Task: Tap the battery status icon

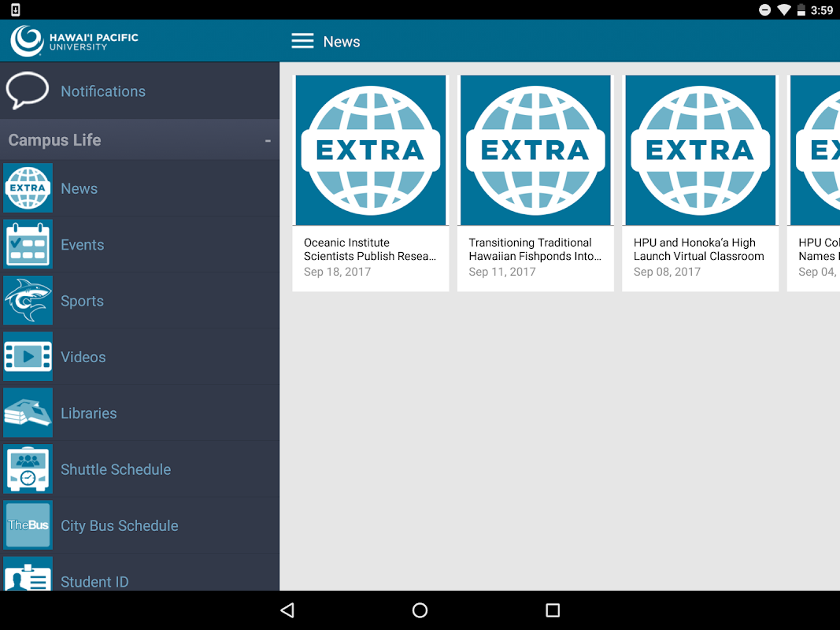Action: [x=801, y=9]
